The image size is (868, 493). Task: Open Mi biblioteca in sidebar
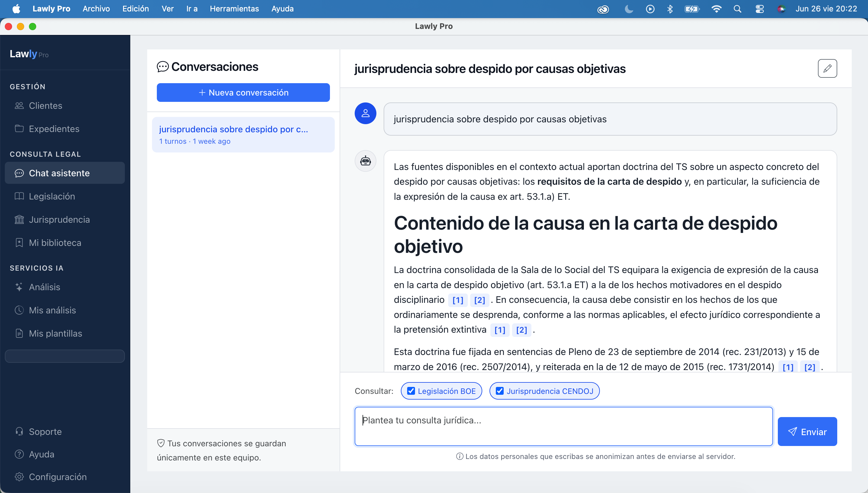point(65,243)
